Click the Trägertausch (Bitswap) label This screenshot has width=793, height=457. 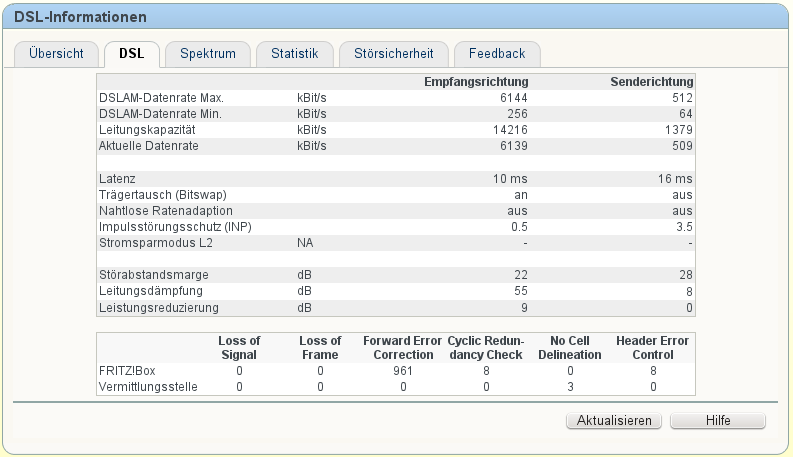(x=163, y=195)
